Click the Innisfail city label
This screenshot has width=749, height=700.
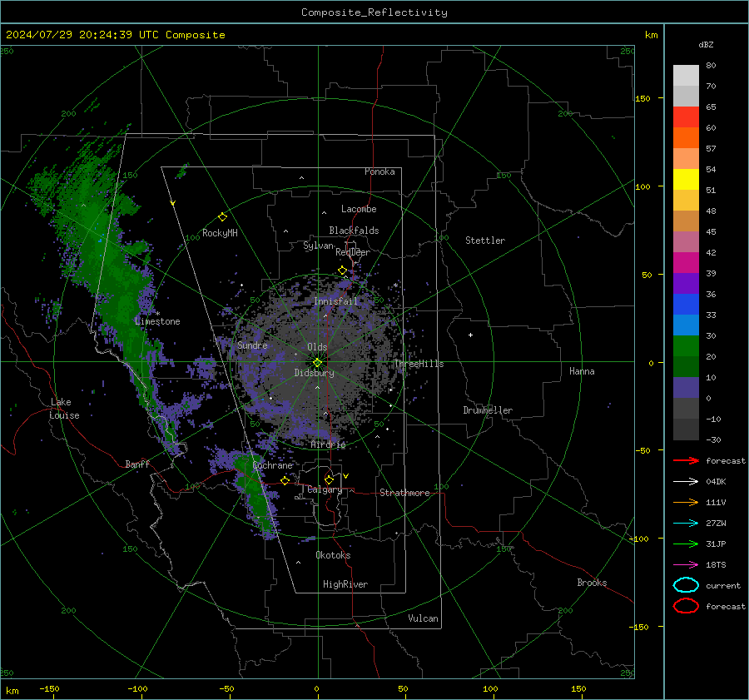coord(335,301)
